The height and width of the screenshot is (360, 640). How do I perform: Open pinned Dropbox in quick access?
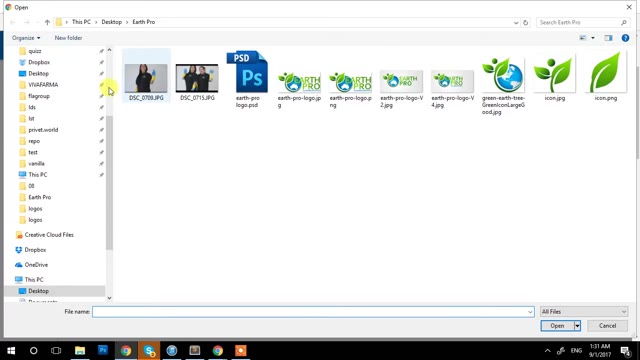[x=39, y=62]
